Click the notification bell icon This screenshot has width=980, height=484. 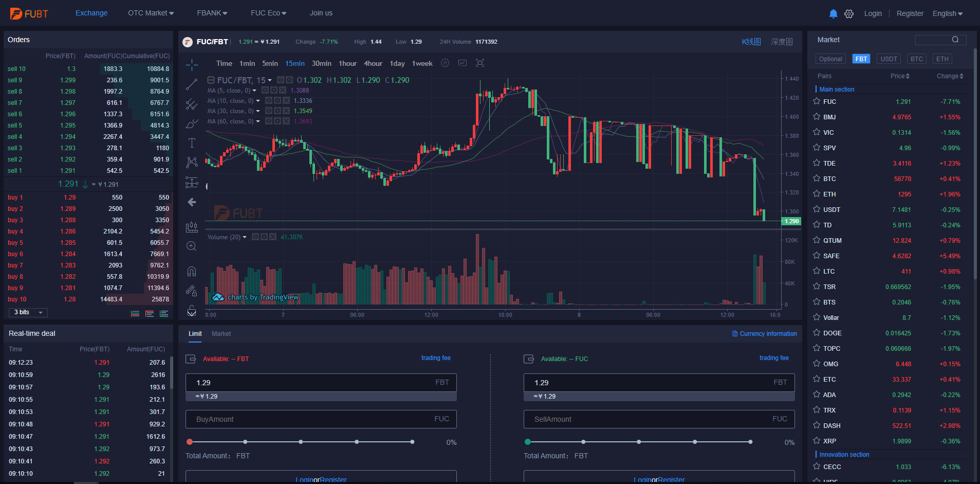point(834,13)
